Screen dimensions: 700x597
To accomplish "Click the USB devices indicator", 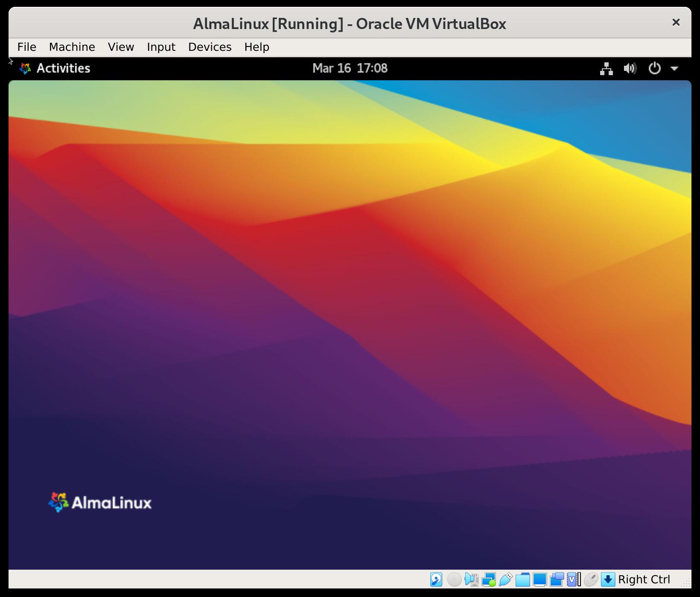I will coord(505,579).
